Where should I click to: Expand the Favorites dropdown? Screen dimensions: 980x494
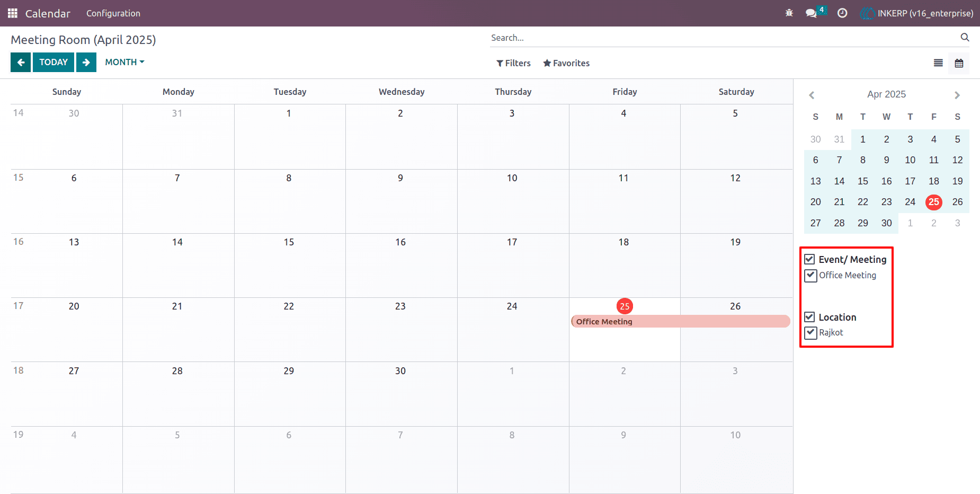pyautogui.click(x=566, y=63)
